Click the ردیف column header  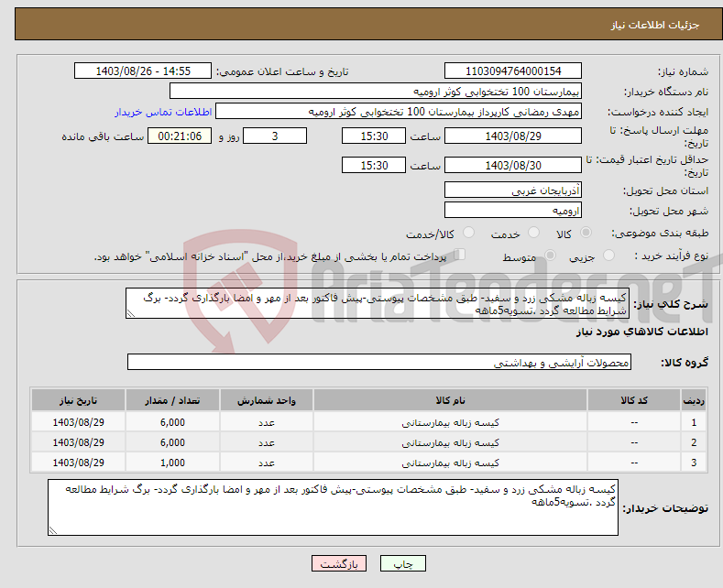coord(694,400)
